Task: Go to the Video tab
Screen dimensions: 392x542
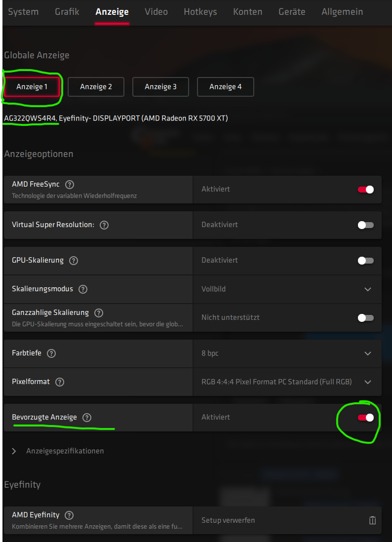Action: click(x=156, y=12)
